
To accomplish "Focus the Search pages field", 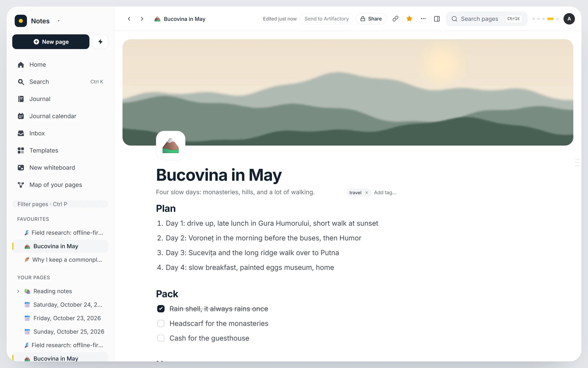I will coord(487,19).
